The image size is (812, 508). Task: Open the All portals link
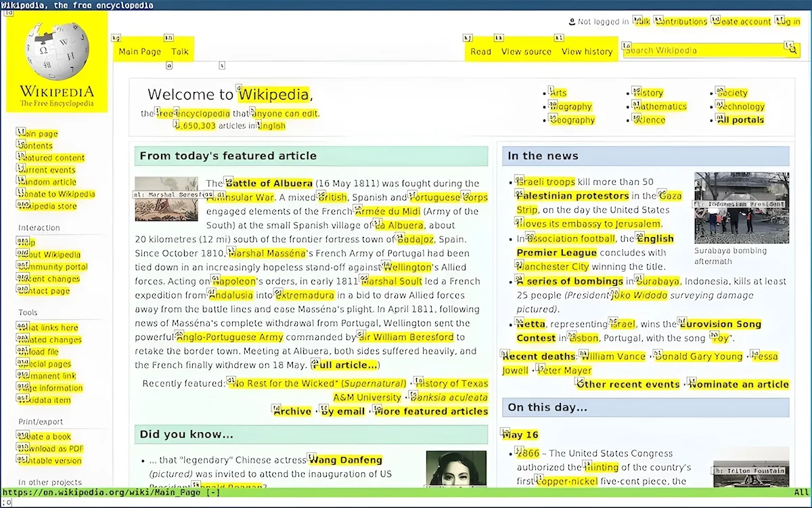point(740,120)
